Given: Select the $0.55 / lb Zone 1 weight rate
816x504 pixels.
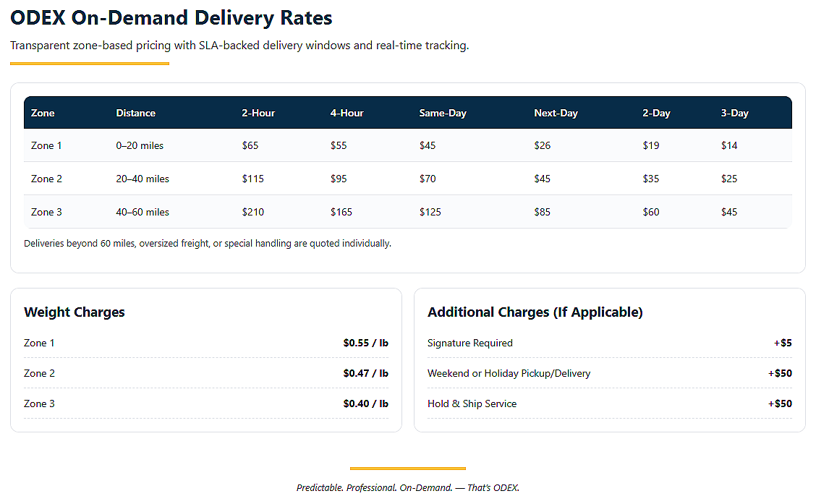Looking at the screenshot, I should click(366, 343).
